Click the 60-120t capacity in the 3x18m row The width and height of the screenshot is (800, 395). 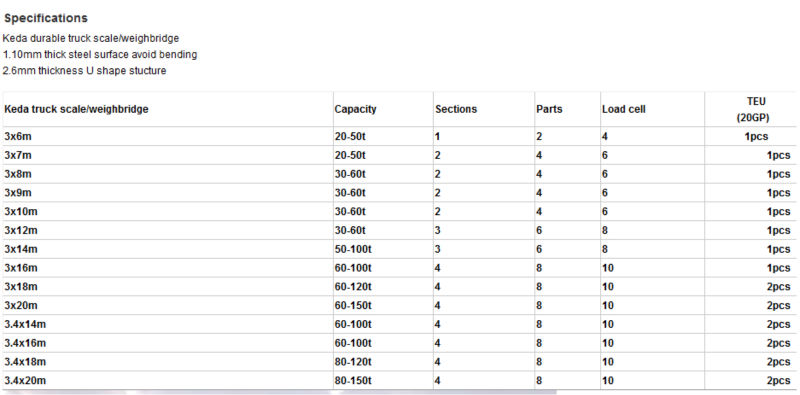pos(353,287)
